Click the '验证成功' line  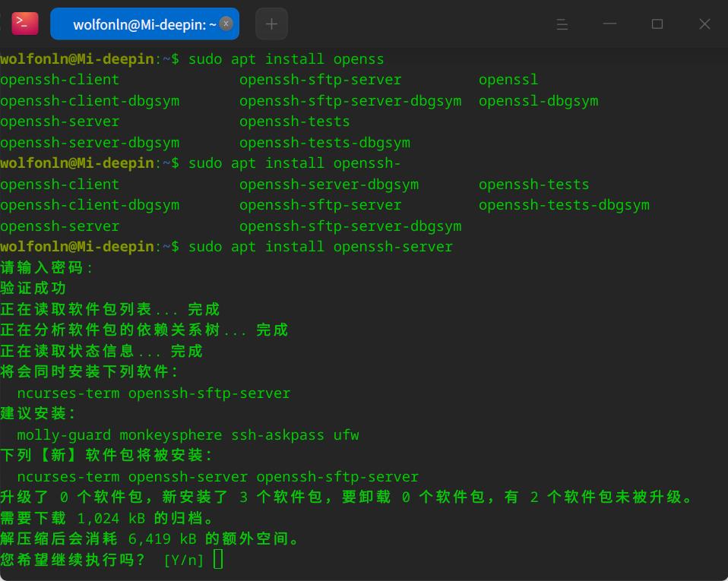click(33, 288)
